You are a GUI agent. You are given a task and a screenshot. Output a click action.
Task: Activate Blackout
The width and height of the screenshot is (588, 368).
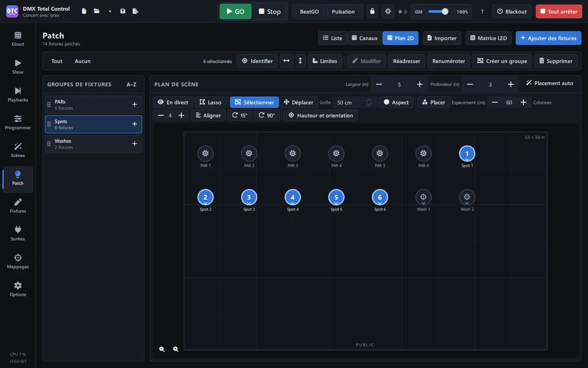pos(512,11)
